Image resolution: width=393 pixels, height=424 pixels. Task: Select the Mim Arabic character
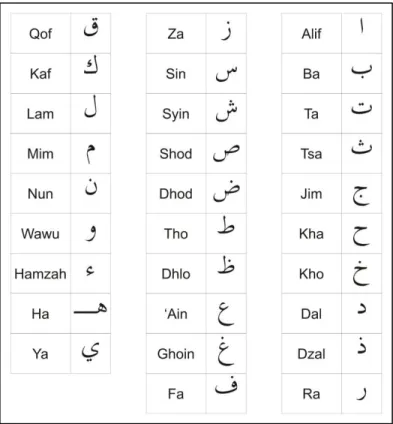tap(90, 154)
